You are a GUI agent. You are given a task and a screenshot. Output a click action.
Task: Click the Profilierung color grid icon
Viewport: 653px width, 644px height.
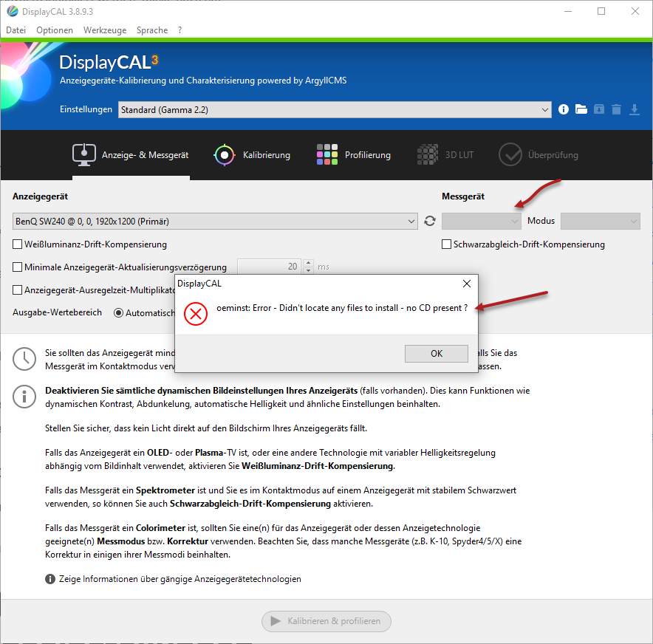[x=327, y=154]
